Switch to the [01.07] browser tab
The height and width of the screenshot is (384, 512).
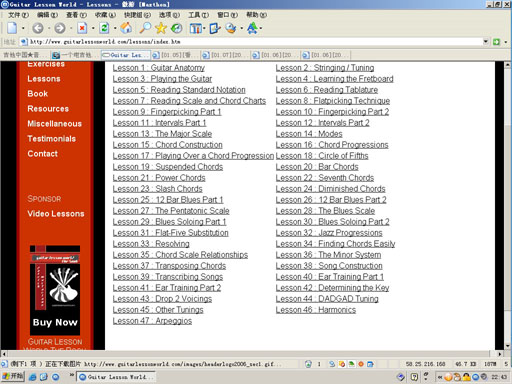[226, 55]
